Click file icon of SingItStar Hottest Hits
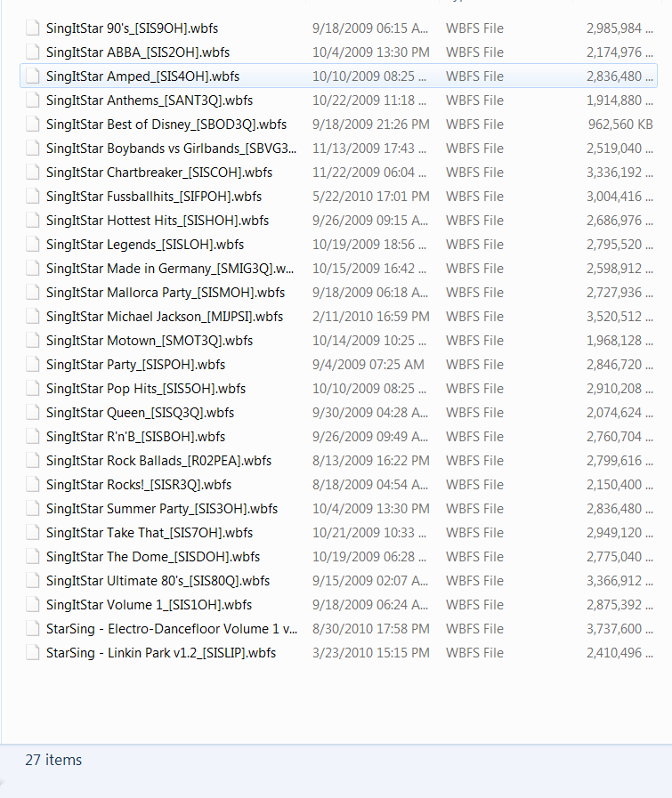This screenshot has width=672, height=798. (33, 221)
